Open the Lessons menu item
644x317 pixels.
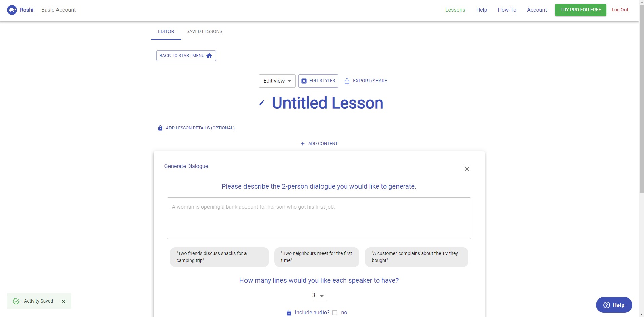pos(455,10)
